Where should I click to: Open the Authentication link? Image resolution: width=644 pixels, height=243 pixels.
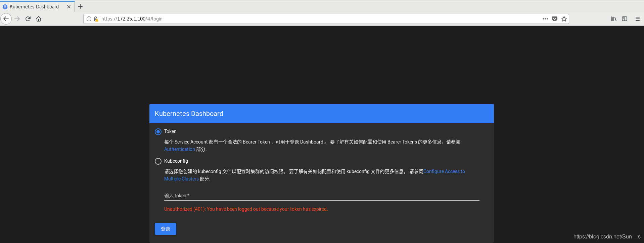tap(179, 149)
